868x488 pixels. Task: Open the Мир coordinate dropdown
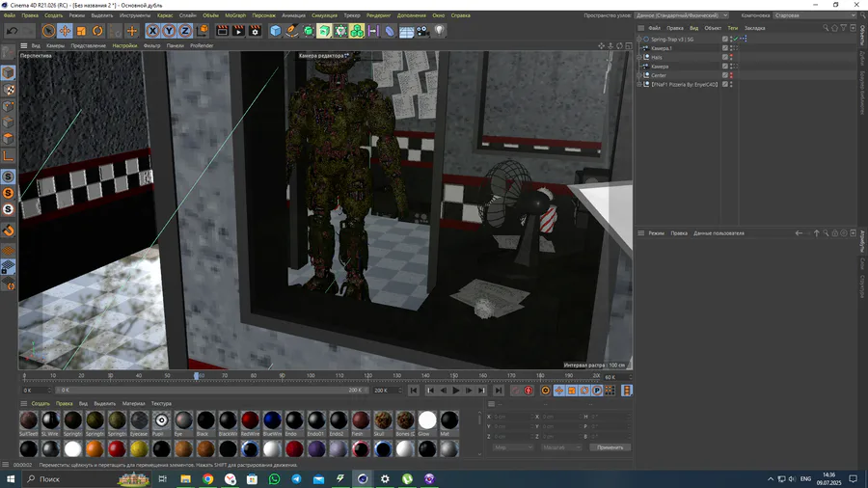tap(512, 447)
